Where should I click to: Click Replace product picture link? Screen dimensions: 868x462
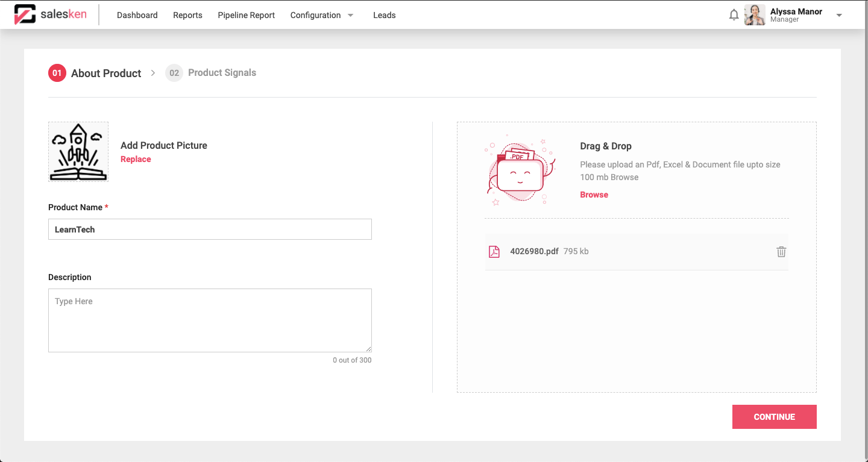[x=136, y=159]
